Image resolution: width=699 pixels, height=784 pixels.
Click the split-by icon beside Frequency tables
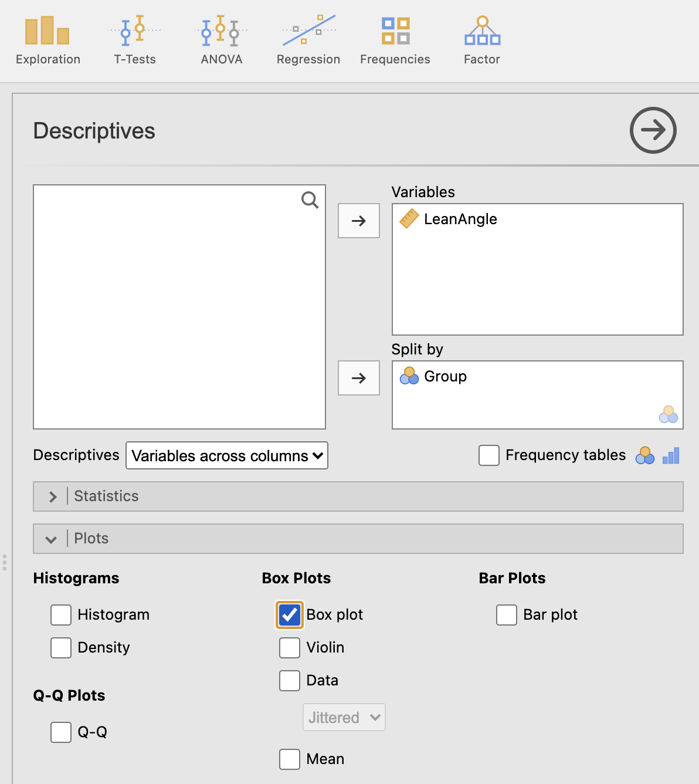point(645,455)
